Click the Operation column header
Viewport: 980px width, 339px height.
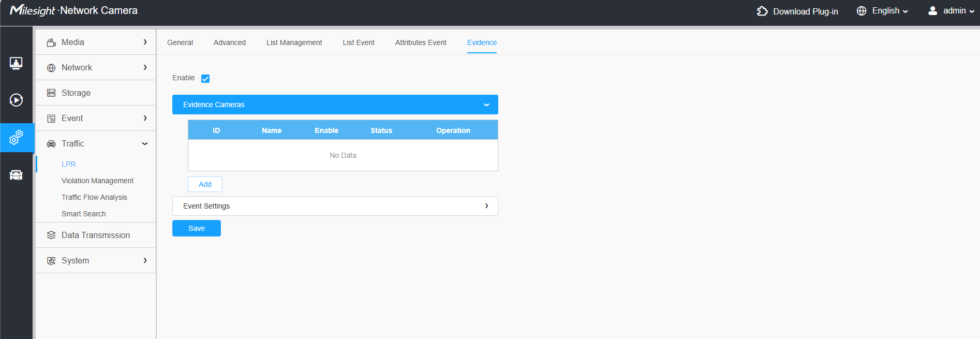(453, 130)
